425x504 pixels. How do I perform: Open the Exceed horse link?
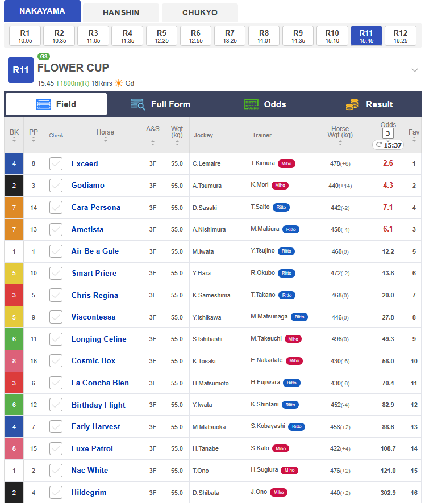click(85, 163)
